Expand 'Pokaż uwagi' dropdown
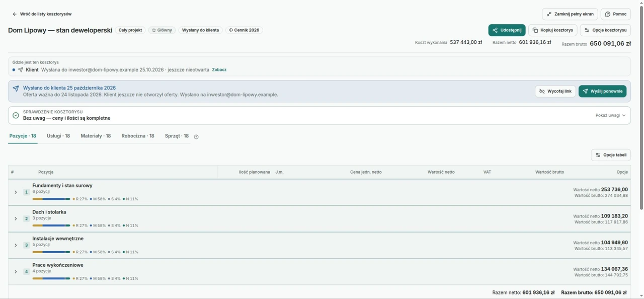The height and width of the screenshot is (299, 644). coord(610,115)
